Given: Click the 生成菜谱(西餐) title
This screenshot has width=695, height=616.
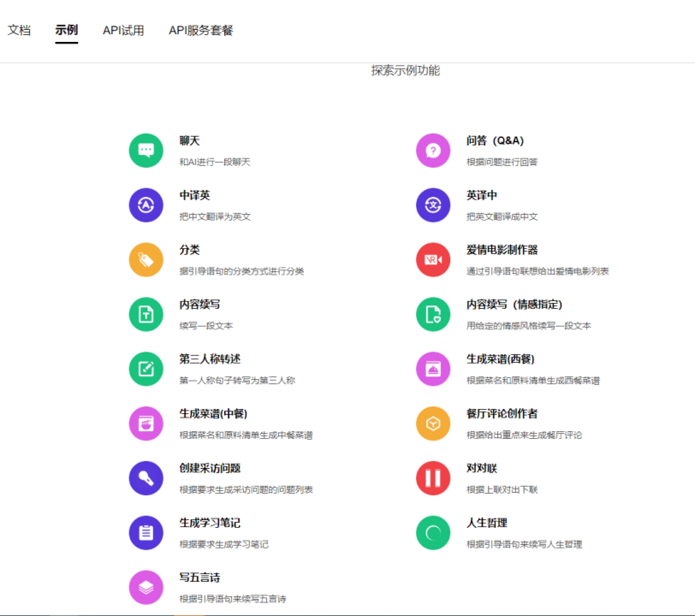Looking at the screenshot, I should click(x=501, y=359).
